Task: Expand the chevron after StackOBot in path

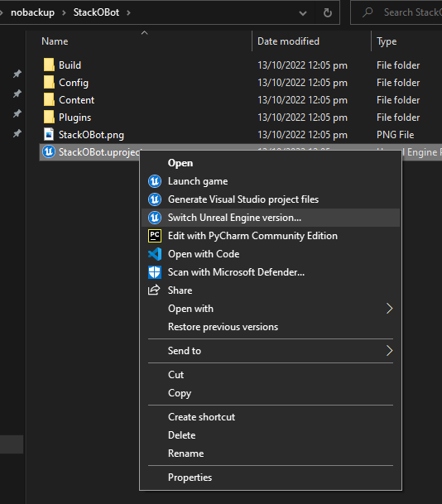Action: tap(128, 12)
